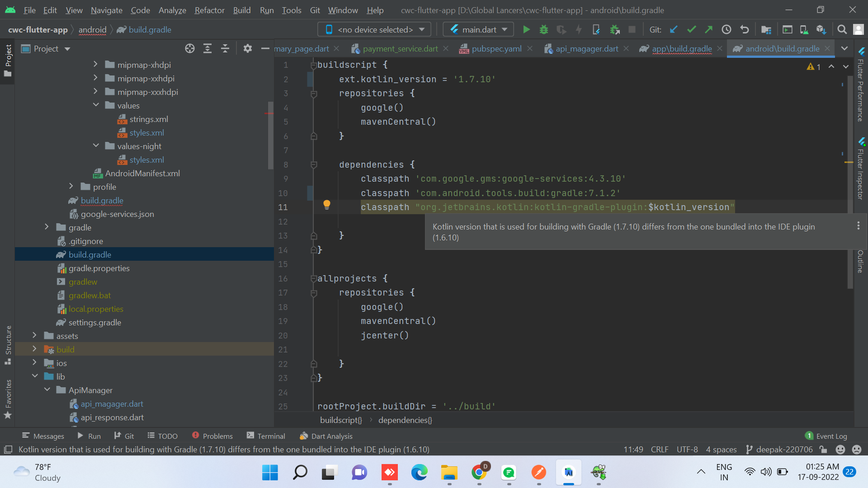Toggle the Flutter Inspector side panel
The height and width of the screenshot is (488, 868).
pyautogui.click(x=861, y=168)
